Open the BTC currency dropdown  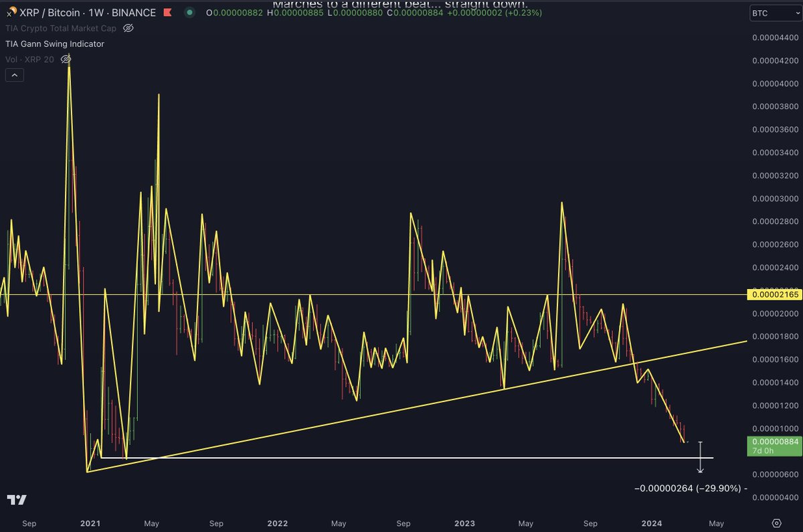click(x=774, y=12)
